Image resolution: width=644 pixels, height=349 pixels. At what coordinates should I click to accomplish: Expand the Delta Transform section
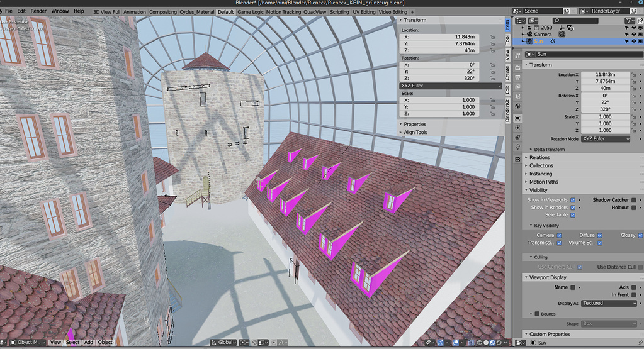click(x=549, y=149)
